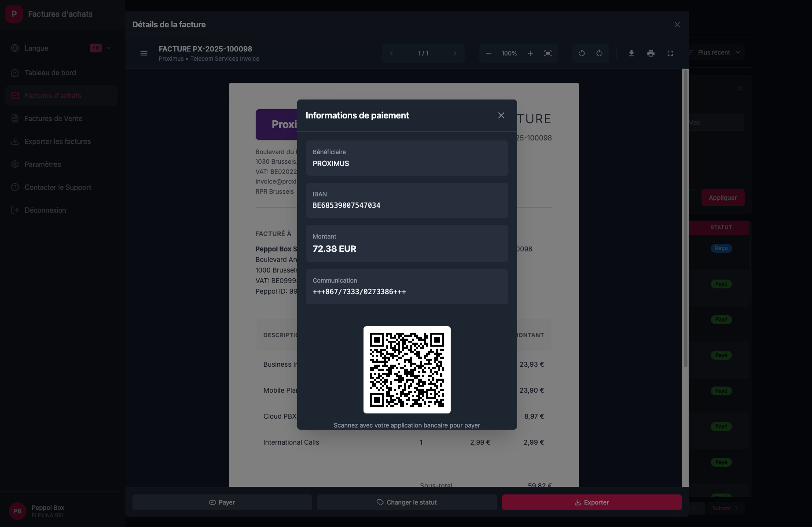812x527 pixels.
Task: Click Changer le statut button
Action: 407,502
